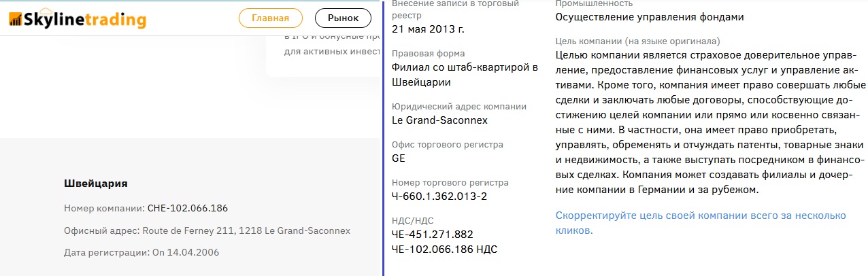The width and height of the screenshot is (868, 276).
Task: Click the 'Номер торгового регистра' label
Action: tap(450, 183)
